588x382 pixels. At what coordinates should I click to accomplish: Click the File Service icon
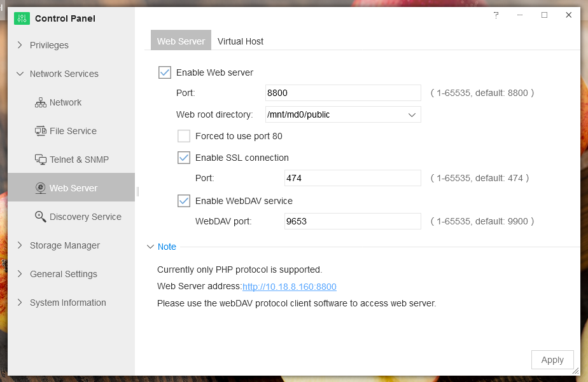41,131
